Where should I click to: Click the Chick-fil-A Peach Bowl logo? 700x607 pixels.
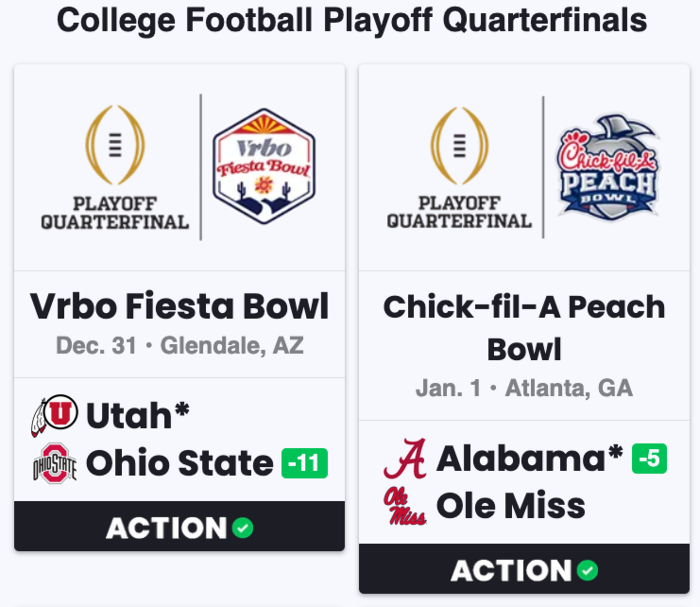(x=608, y=167)
